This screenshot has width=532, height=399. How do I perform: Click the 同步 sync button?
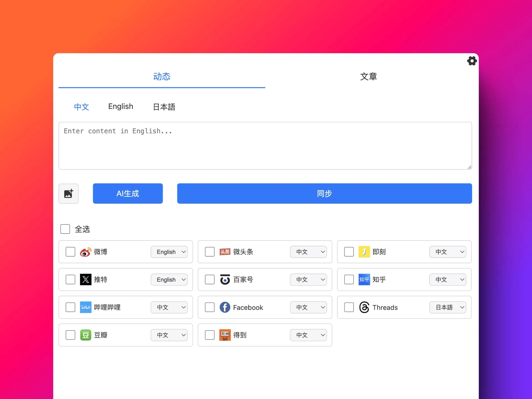pyautogui.click(x=324, y=193)
